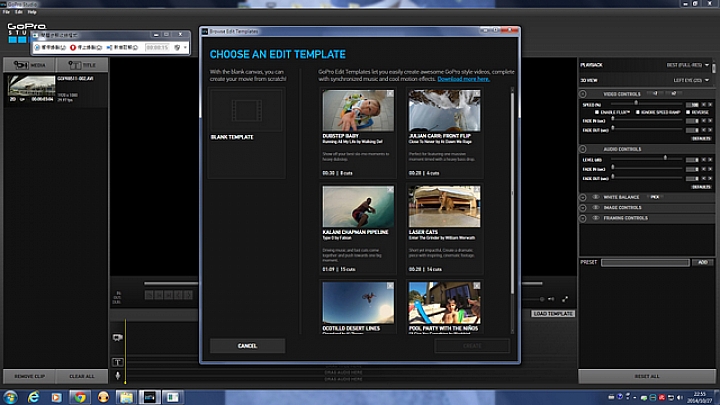Click the White Balance Pick button
Screen dimensions: 720x405
(x=655, y=197)
